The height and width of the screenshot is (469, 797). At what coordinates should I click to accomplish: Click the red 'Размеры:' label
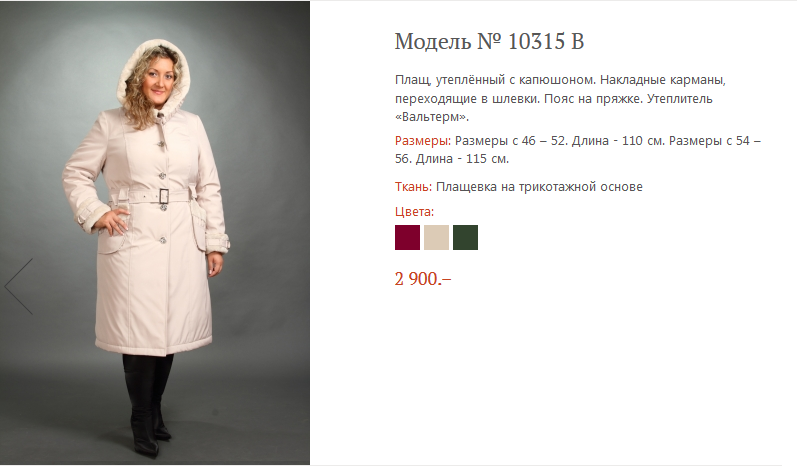click(423, 141)
